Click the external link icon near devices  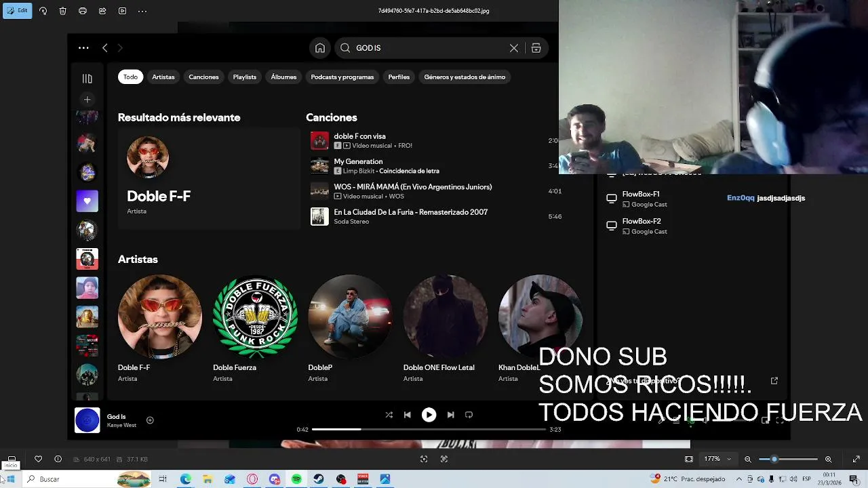tap(774, 381)
